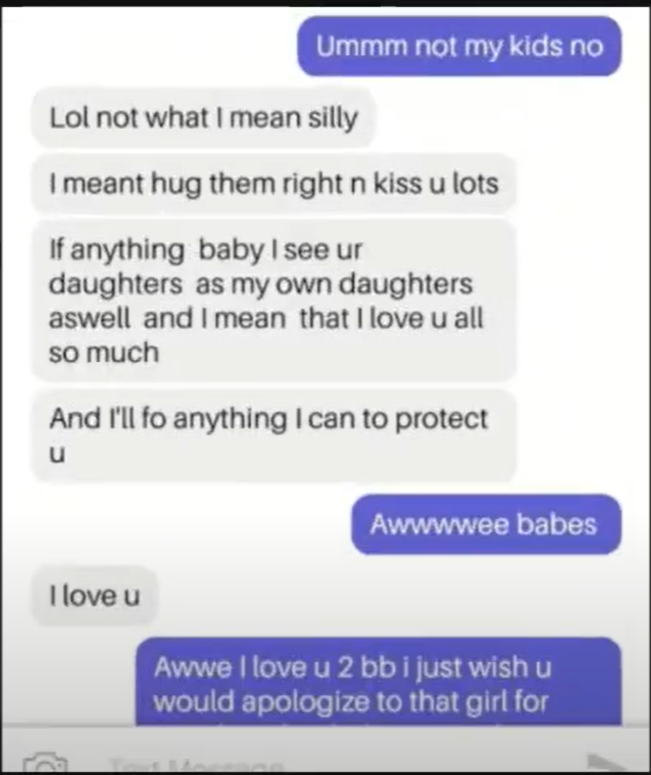651x775 pixels.
Task: Tap the 'Awwe I love u 2 bb' bubble
Action: (x=379, y=682)
